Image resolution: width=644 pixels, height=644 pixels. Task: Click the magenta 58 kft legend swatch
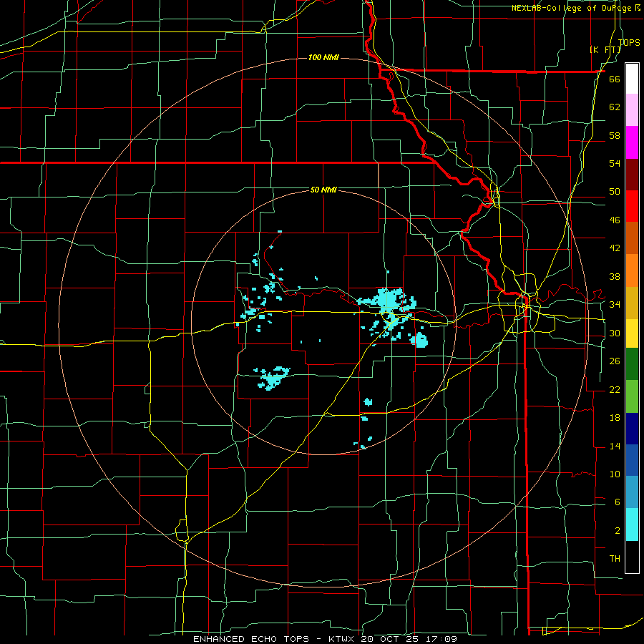coord(632,142)
